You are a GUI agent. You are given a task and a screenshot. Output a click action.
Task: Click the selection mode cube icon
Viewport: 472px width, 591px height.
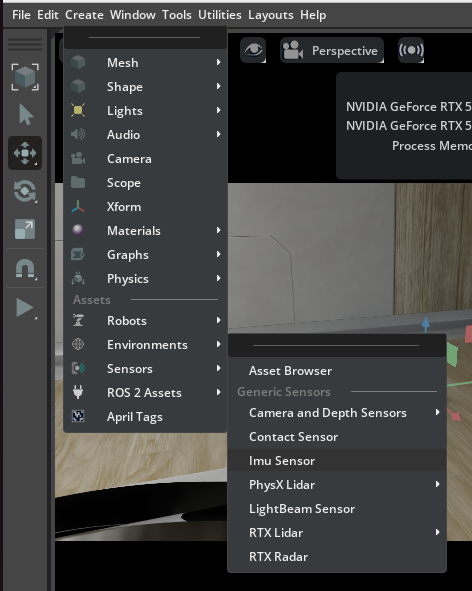25,77
